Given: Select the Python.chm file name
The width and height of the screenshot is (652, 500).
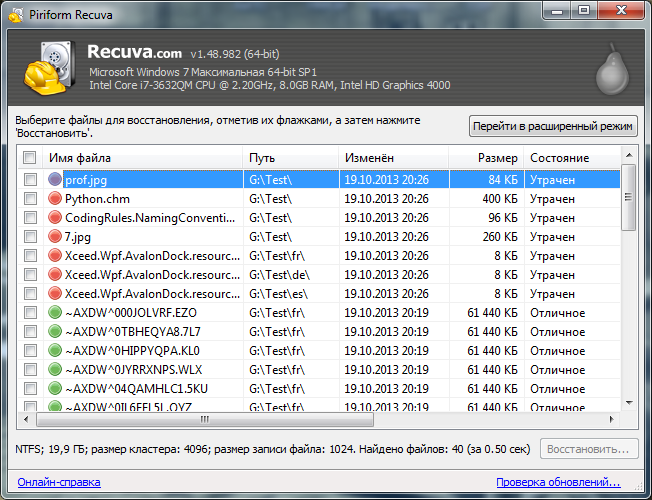Looking at the screenshot, I should coord(97,199).
